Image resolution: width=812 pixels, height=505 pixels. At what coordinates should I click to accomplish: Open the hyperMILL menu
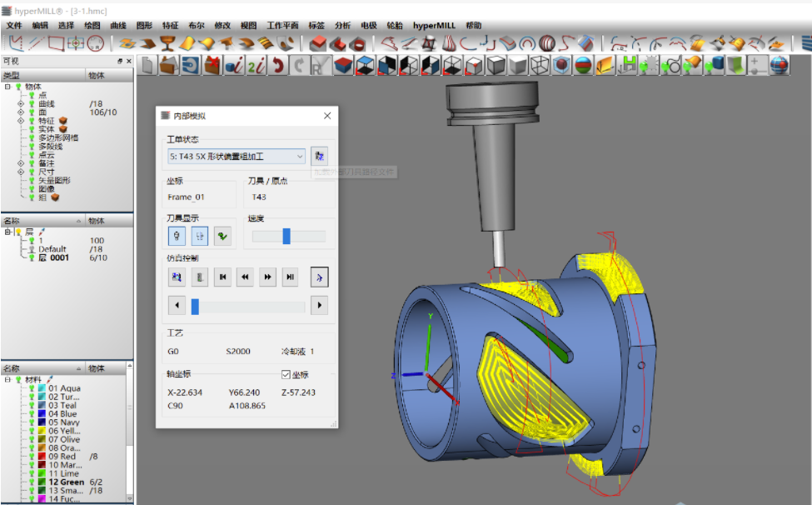[x=434, y=25]
